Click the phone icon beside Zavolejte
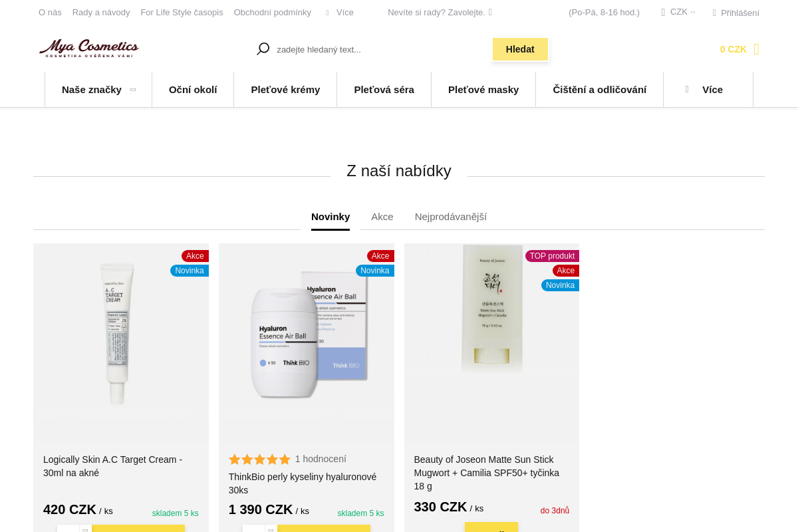Image resolution: width=798 pixels, height=532 pixels. pos(490,12)
